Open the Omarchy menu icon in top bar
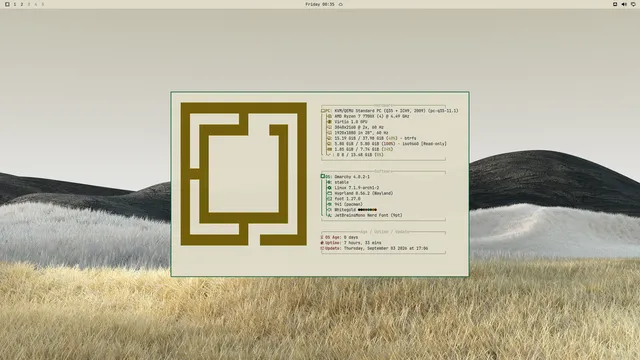The width and height of the screenshot is (640, 360). pyautogui.click(x=7, y=4)
